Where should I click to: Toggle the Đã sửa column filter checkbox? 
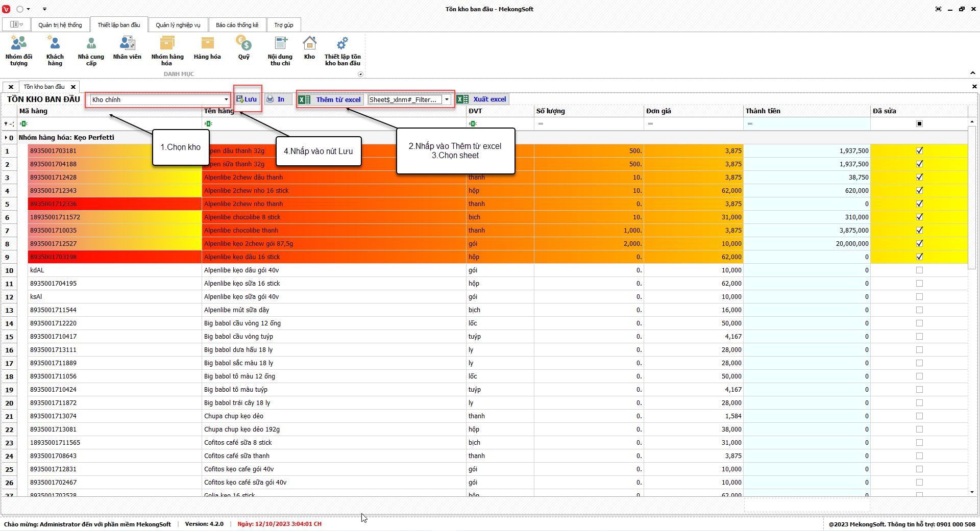pyautogui.click(x=919, y=123)
